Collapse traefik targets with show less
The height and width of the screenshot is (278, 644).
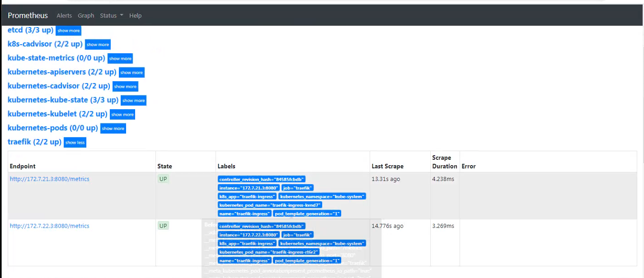(75, 143)
